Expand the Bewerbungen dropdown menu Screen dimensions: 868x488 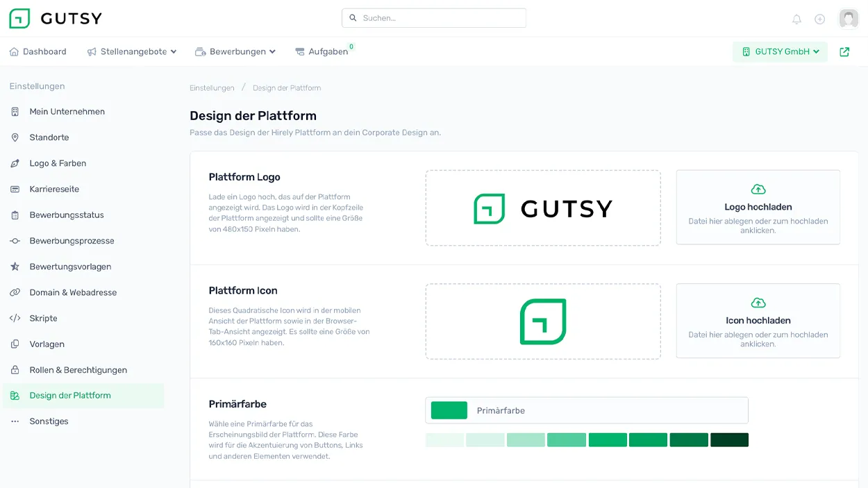tap(235, 52)
